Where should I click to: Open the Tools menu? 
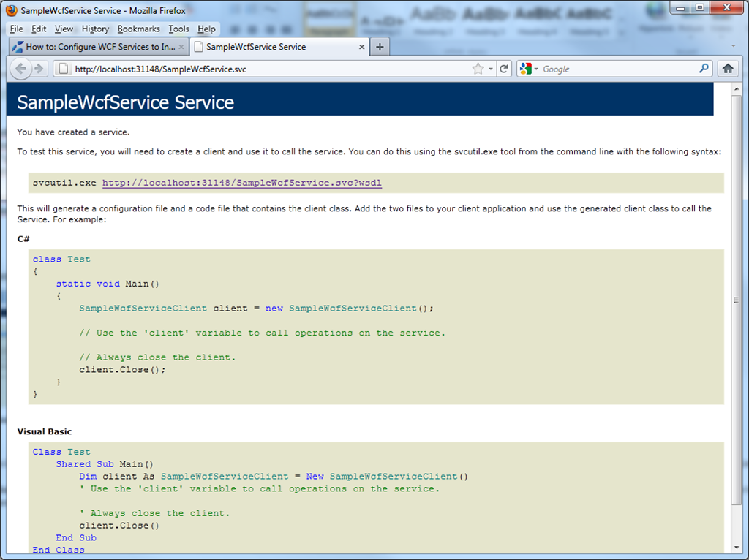pyautogui.click(x=178, y=29)
